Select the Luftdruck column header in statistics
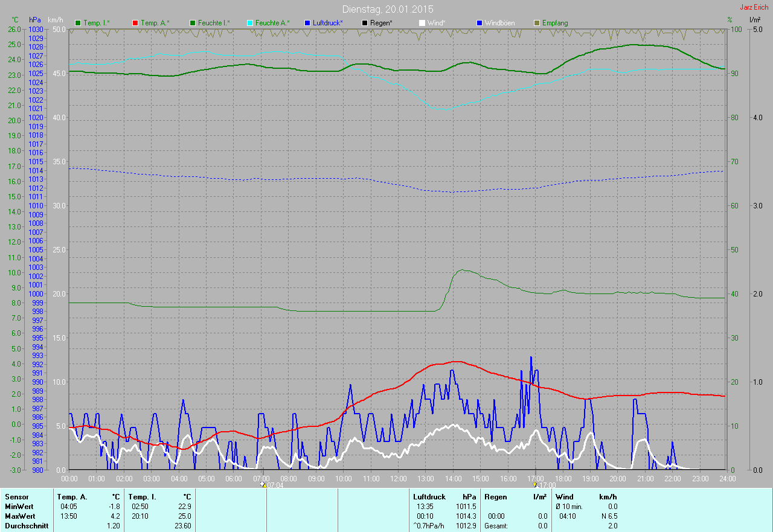The width and height of the screenshot is (773, 532). click(x=429, y=497)
